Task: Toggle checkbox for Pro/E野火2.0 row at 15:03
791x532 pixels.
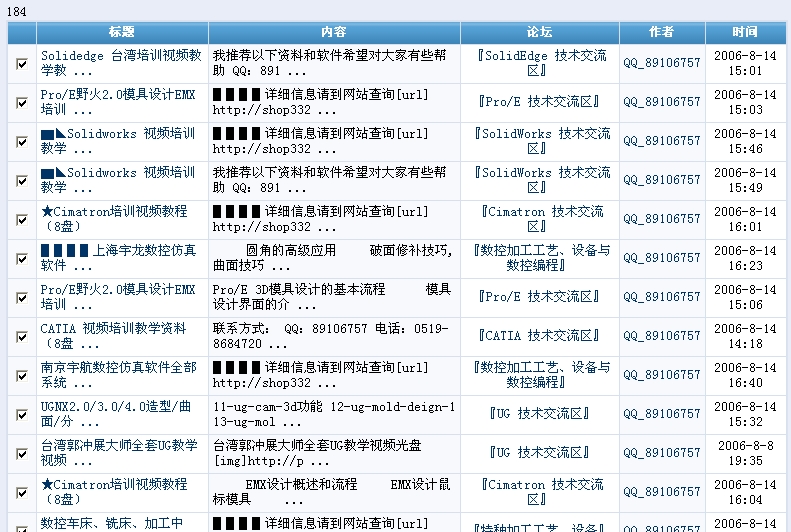Action: (x=22, y=103)
